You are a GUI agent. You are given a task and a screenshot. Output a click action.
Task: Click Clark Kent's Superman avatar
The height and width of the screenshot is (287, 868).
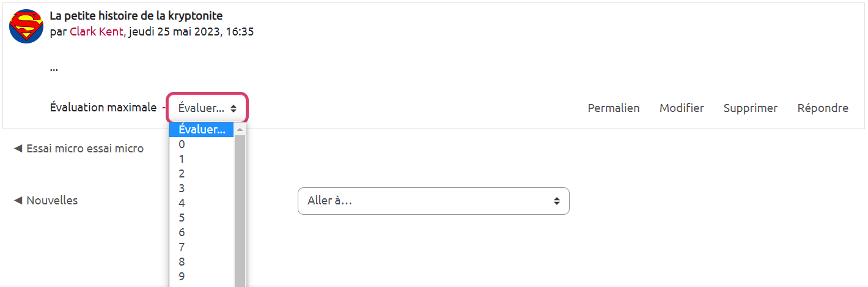(26, 26)
